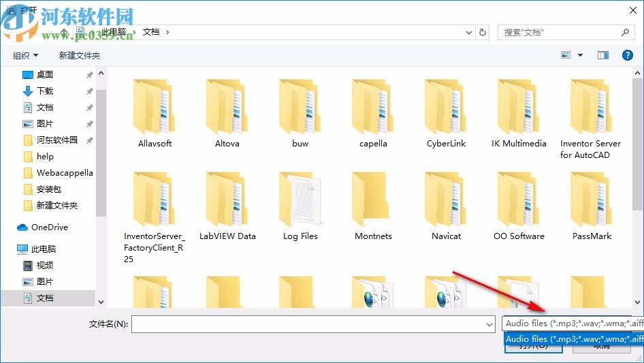
Task: Click file list scrollbar up arrow
Action: (x=637, y=73)
